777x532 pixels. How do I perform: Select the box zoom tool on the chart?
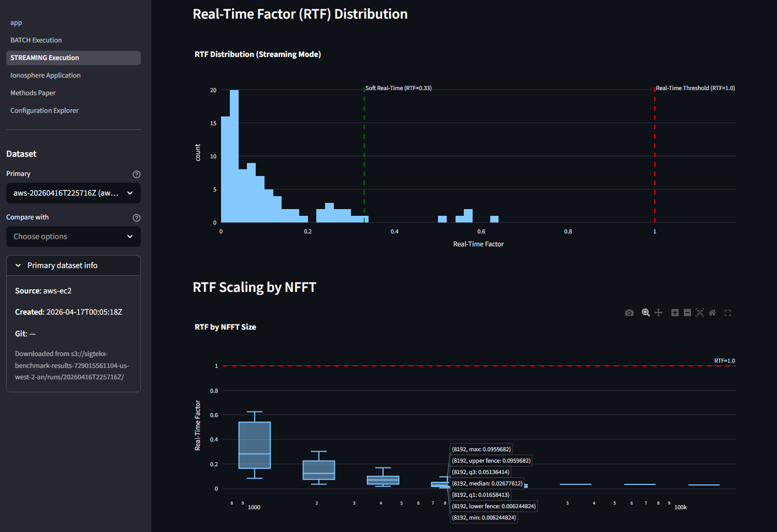(646, 313)
